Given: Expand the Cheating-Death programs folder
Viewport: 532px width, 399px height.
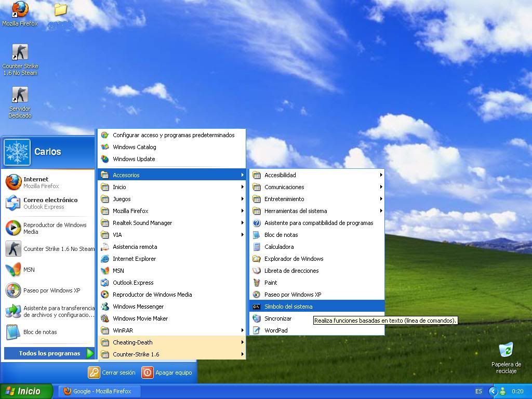Looking at the screenshot, I should pyautogui.click(x=171, y=342).
